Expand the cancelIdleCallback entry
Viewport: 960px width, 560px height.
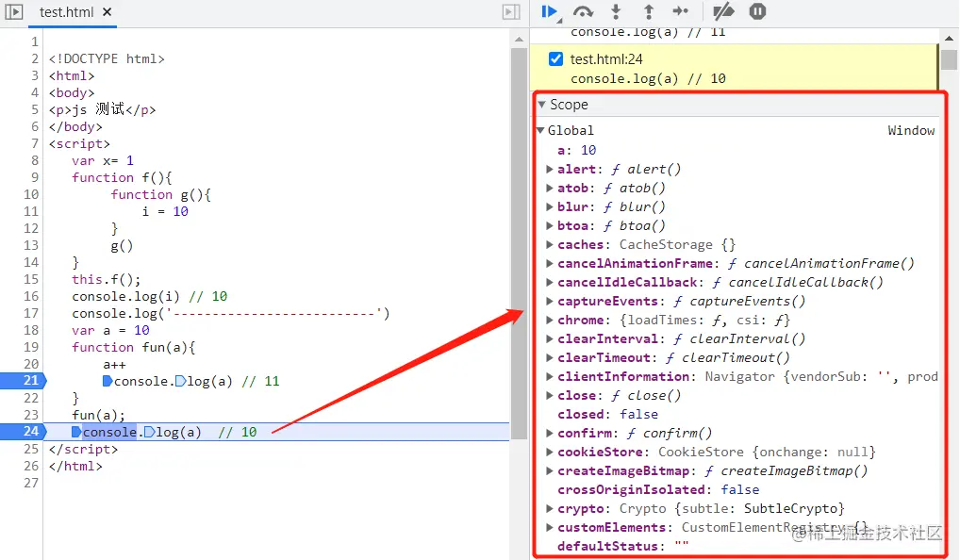point(550,282)
